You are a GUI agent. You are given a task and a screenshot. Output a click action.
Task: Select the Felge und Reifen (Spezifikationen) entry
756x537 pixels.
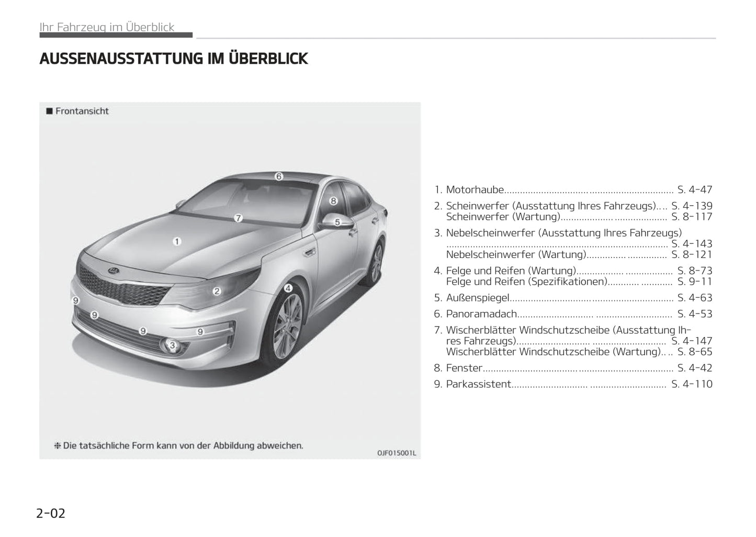(526, 282)
